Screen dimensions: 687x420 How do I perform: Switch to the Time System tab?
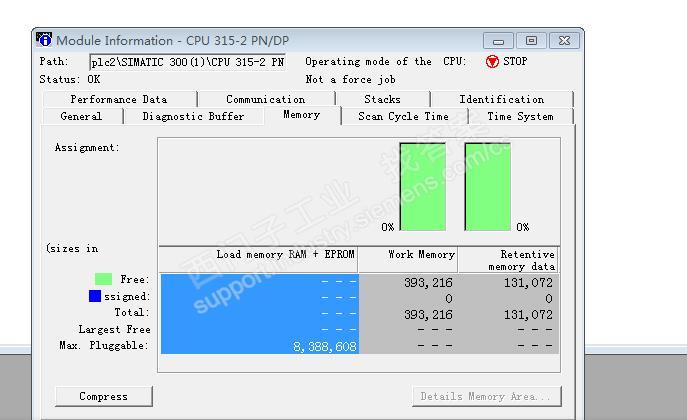521,116
